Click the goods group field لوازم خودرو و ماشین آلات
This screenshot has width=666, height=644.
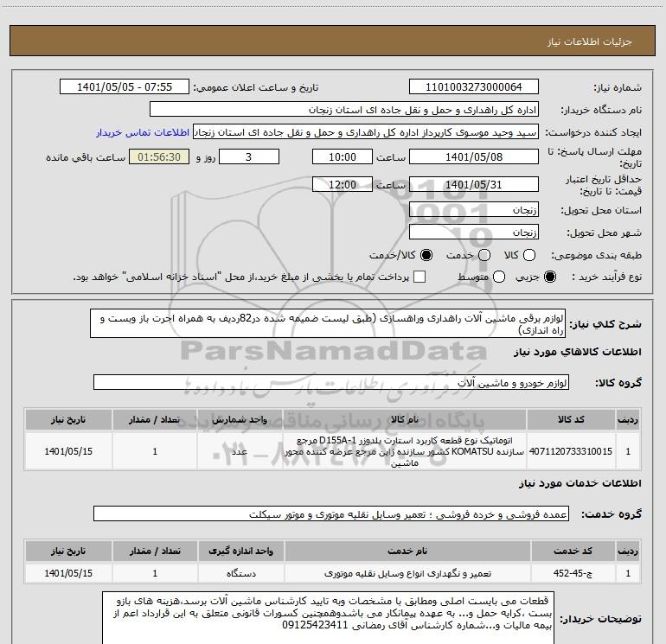click(331, 382)
